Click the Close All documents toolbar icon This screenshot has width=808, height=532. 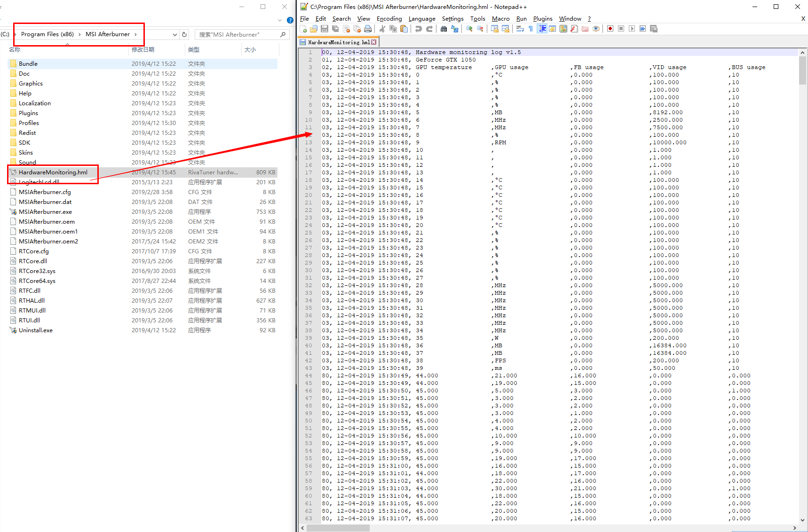357,29
